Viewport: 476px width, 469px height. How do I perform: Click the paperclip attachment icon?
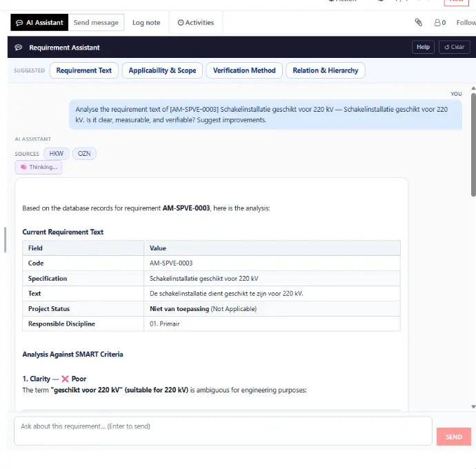[418, 23]
